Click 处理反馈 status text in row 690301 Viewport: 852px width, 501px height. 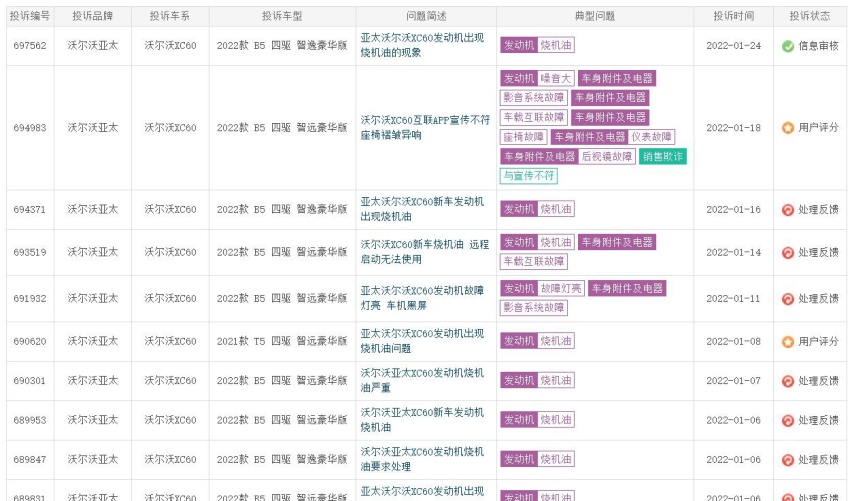(x=818, y=381)
